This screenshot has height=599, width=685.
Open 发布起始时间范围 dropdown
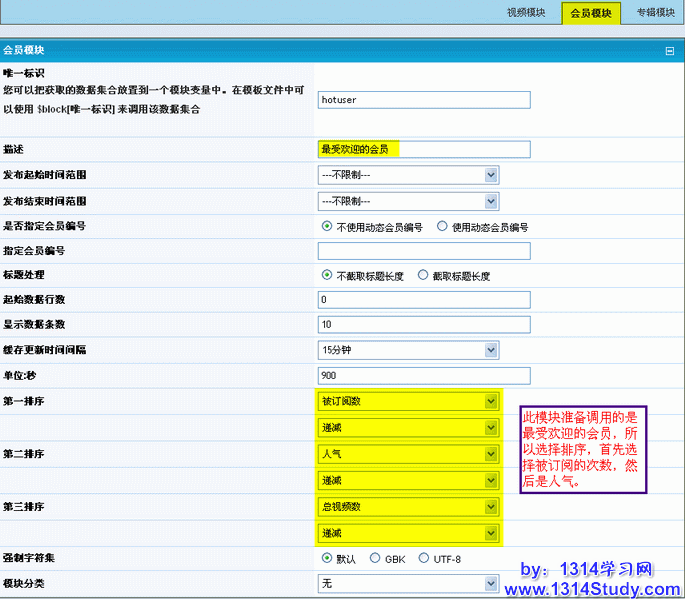click(x=407, y=175)
